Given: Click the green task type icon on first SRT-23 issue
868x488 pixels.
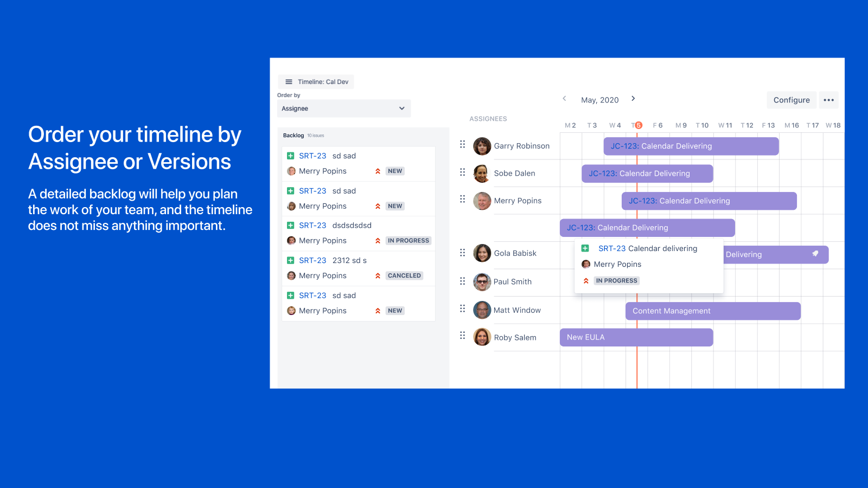Looking at the screenshot, I should tap(291, 156).
